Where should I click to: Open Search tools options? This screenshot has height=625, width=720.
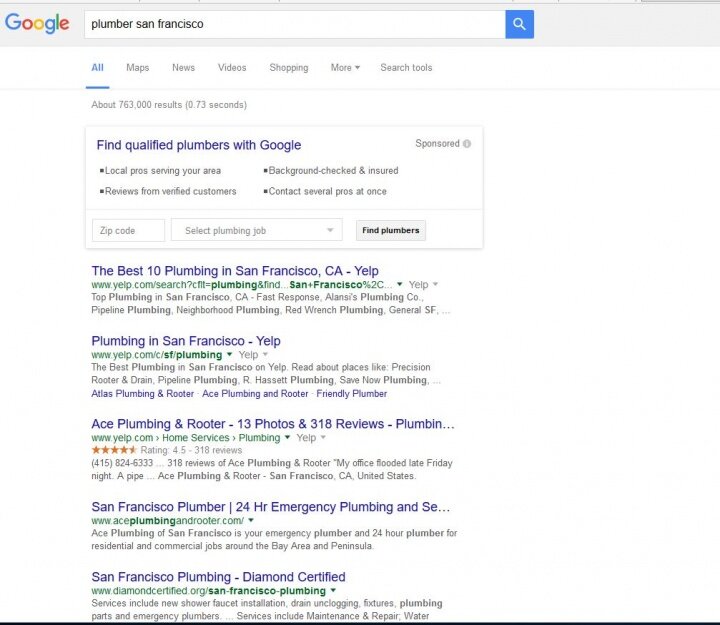406,68
